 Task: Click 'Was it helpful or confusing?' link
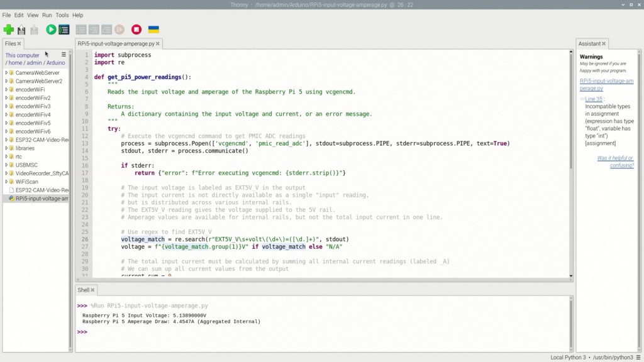pos(615,162)
